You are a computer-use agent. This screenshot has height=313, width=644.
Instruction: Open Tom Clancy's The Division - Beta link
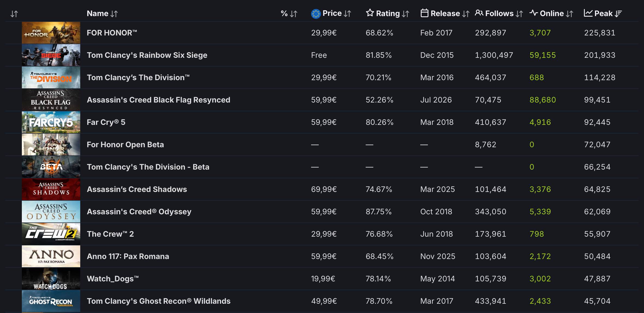[x=148, y=167]
